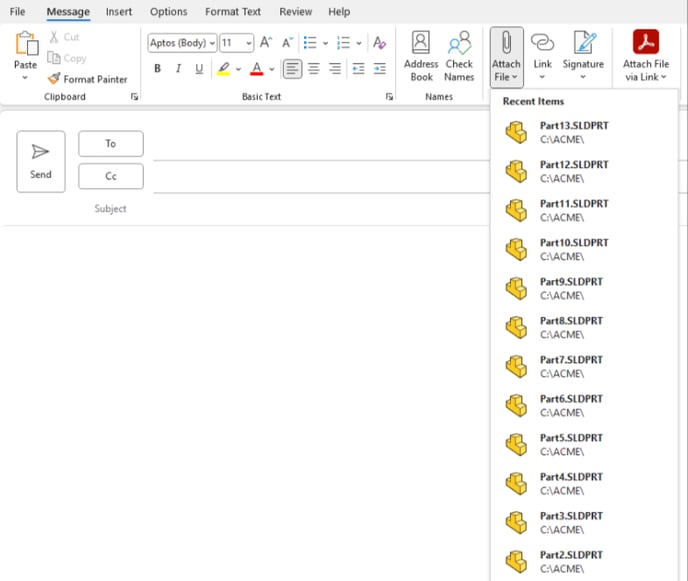688x581 pixels.
Task: Choose Part3.SLDPRT in recent items
Action: tap(584, 523)
